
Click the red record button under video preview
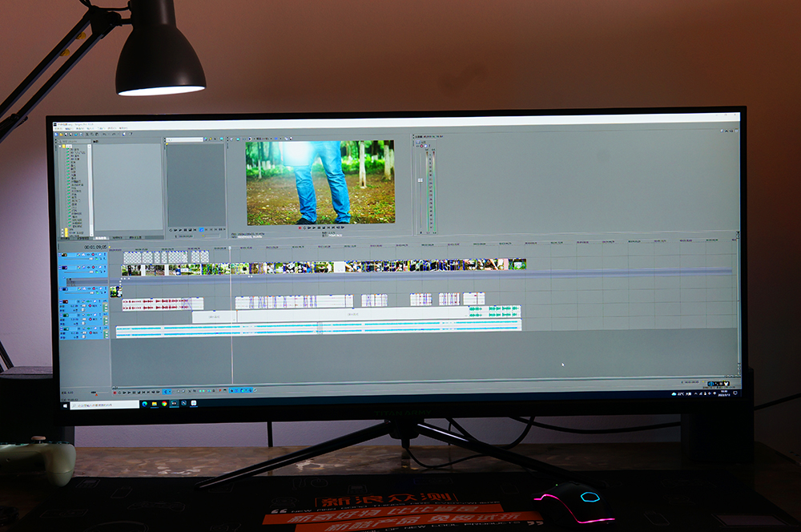point(300,228)
